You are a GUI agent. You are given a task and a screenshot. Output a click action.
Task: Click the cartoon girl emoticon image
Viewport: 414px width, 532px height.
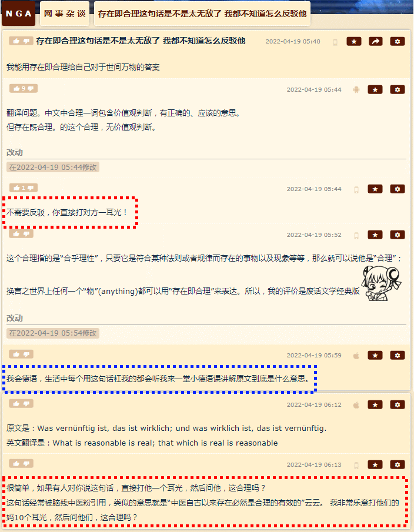380,283
